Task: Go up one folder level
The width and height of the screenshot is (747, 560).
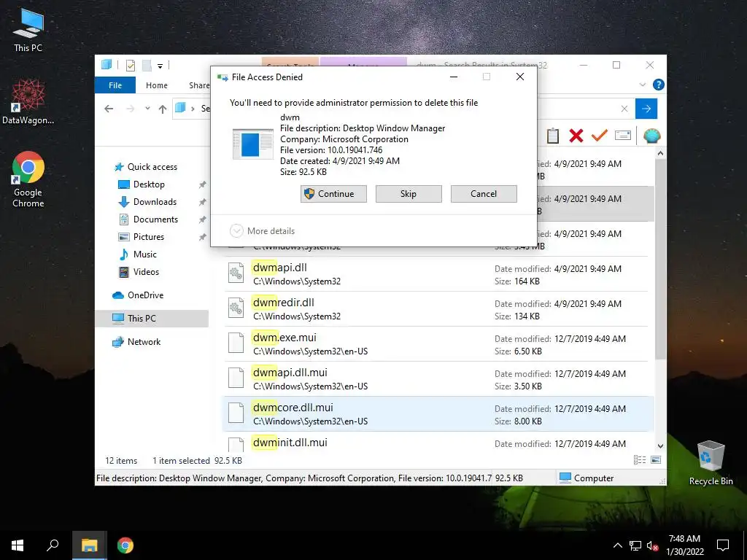Action: click(x=163, y=109)
